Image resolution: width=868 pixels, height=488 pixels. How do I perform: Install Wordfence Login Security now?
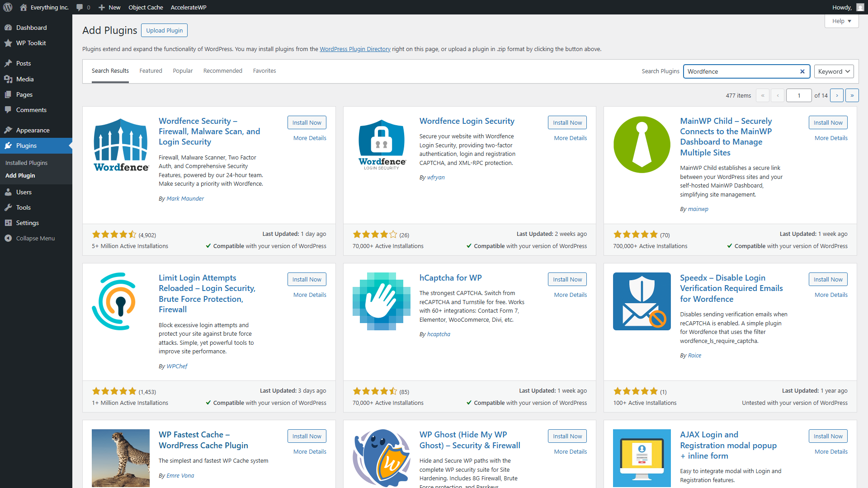[567, 122]
